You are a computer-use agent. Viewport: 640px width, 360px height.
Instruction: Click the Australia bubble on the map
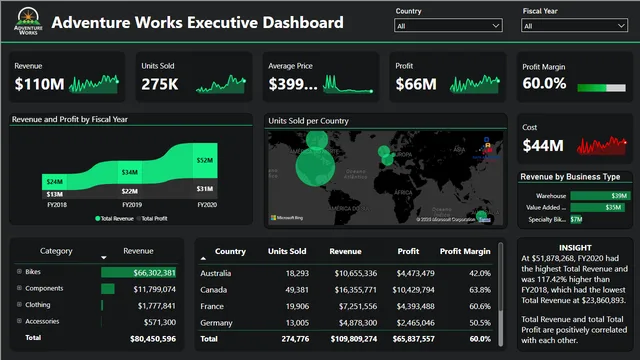482,216
